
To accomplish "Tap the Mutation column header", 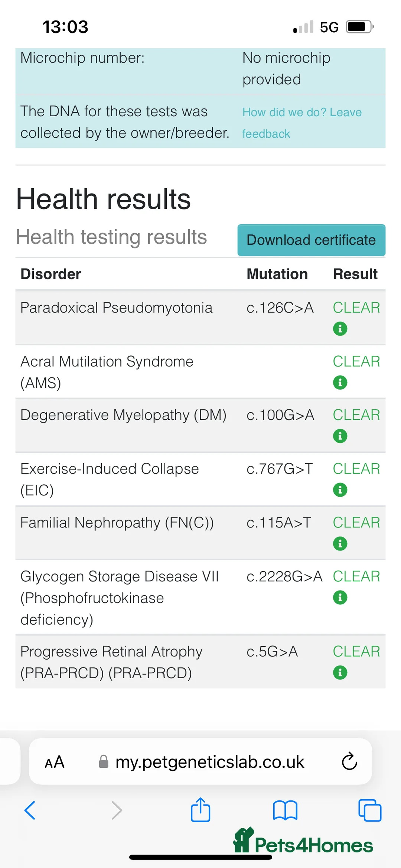I will coord(277,274).
